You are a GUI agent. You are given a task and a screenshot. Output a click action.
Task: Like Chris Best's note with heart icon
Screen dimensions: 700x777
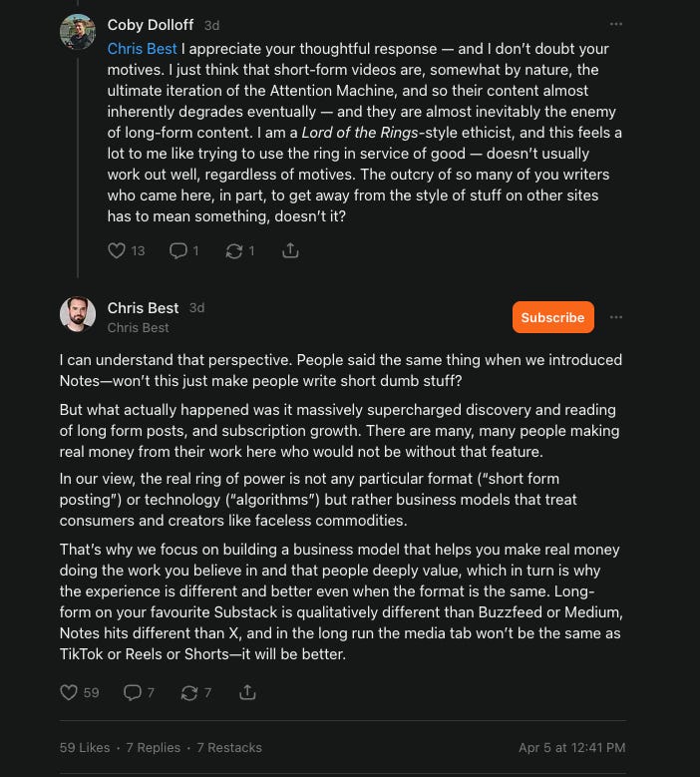69,692
